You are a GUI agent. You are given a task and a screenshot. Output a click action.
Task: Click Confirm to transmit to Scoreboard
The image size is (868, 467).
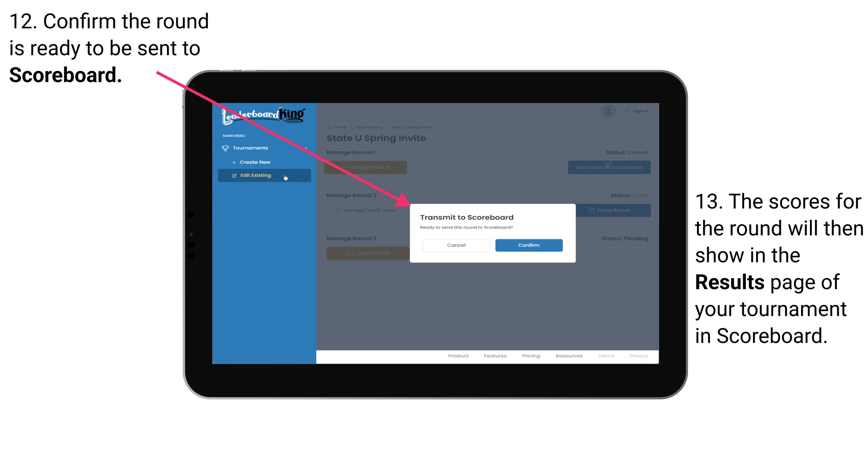click(527, 244)
